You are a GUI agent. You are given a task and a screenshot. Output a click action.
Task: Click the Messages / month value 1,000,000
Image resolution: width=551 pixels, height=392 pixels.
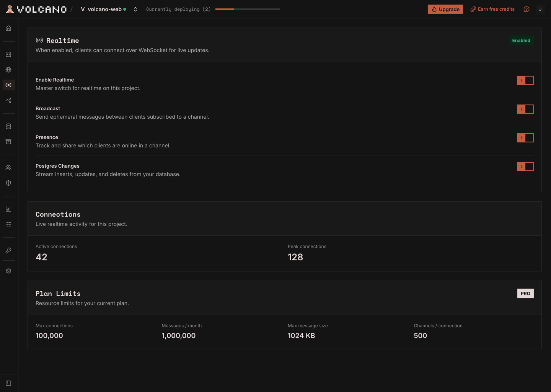pos(179,336)
